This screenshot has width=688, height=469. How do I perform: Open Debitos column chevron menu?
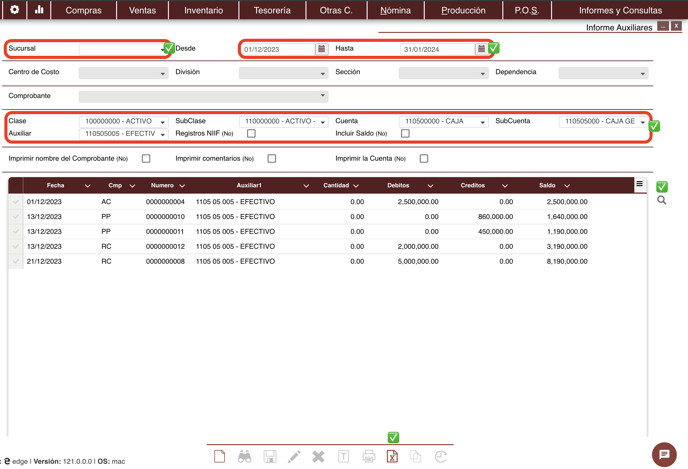coord(430,186)
